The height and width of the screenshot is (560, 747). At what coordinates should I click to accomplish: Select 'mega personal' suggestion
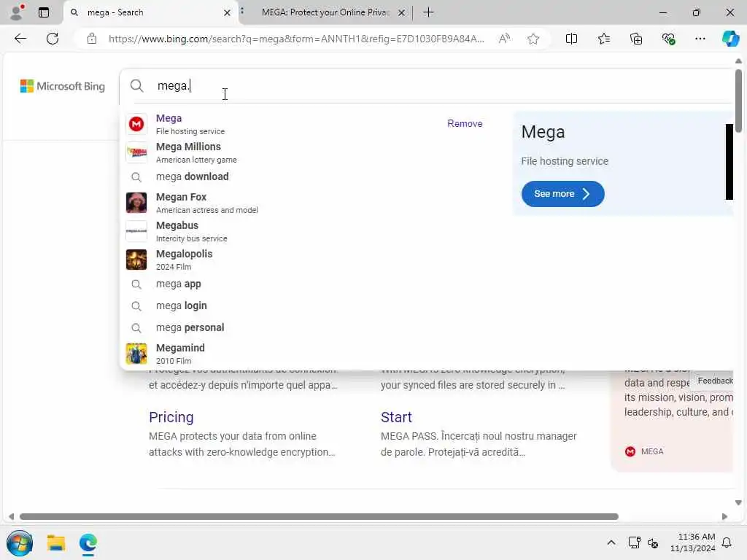305,327
